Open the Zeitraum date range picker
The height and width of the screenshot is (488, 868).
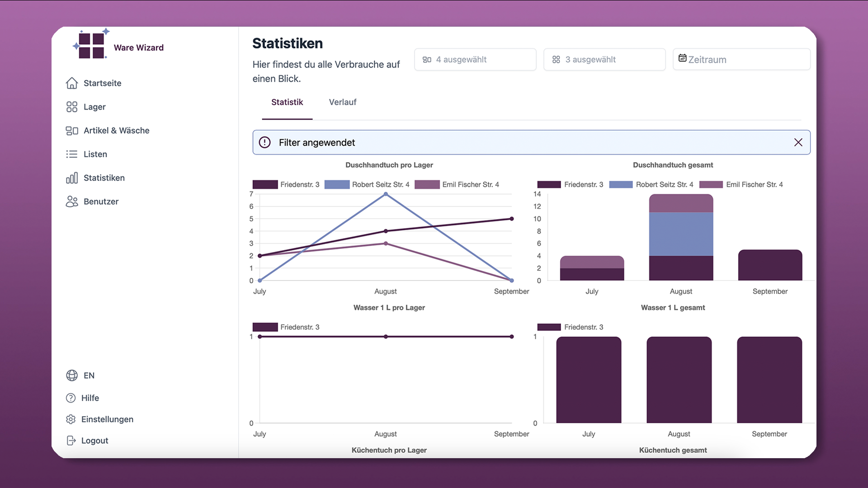point(741,60)
